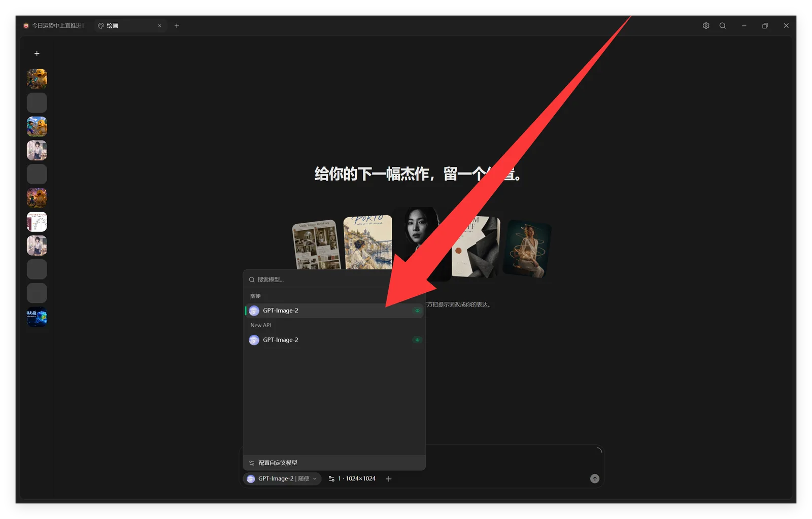Close the 绘画 tab

click(x=159, y=26)
